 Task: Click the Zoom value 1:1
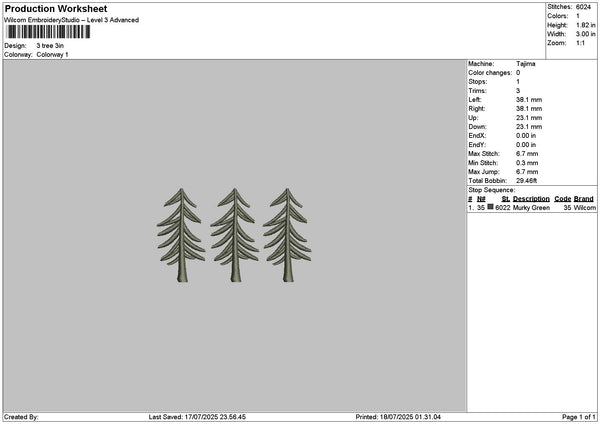click(580, 43)
